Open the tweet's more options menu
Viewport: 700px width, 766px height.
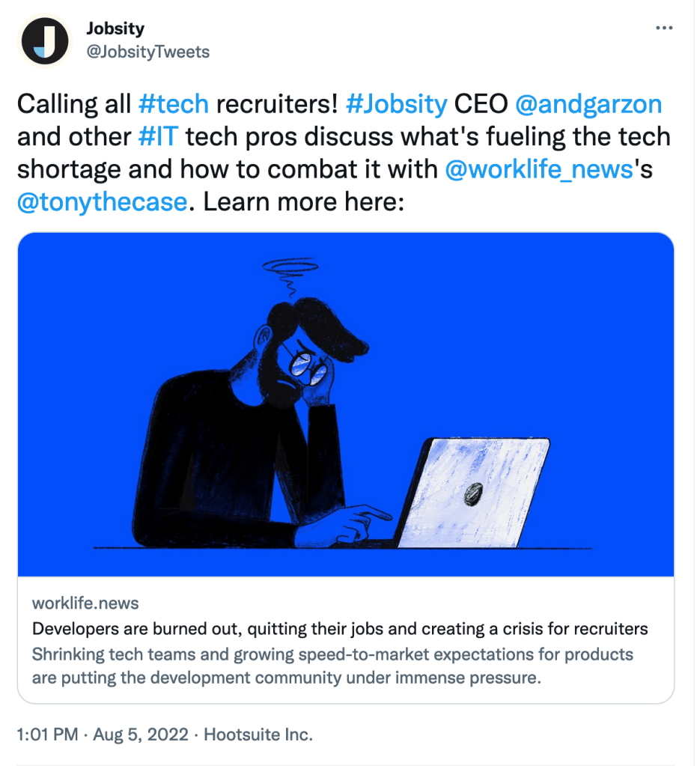[664, 28]
